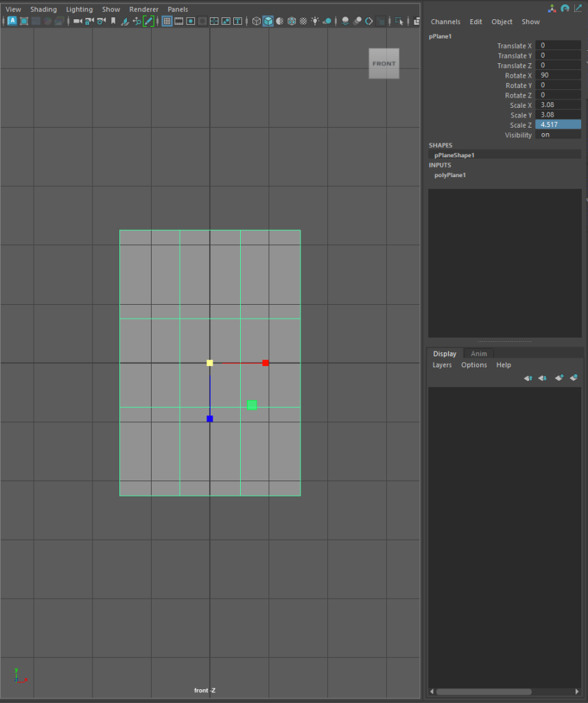Viewport: 588px width, 703px height.
Task: Switch to the Anim tab
Action: click(x=478, y=354)
